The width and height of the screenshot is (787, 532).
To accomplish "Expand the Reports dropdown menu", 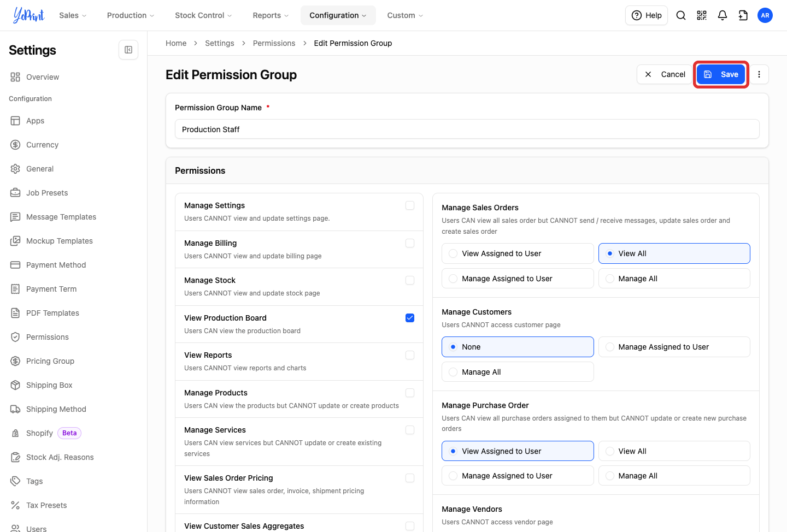I will pos(271,15).
